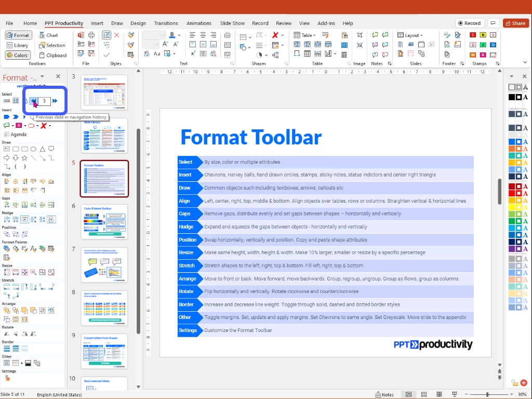Screen dimensions: 532x399
Task: Open the Layout dropdown in Slides group
Action: [x=410, y=35]
